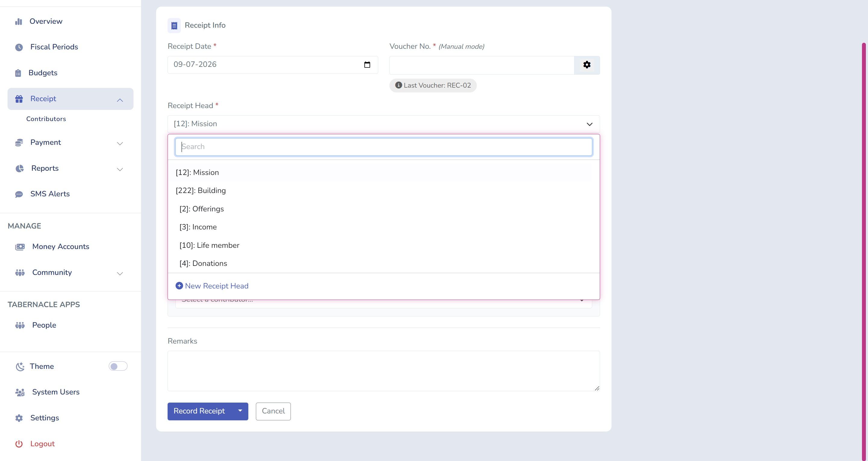This screenshot has height=461, width=868.
Task: Open the contributor select arrow
Action: pos(582,300)
